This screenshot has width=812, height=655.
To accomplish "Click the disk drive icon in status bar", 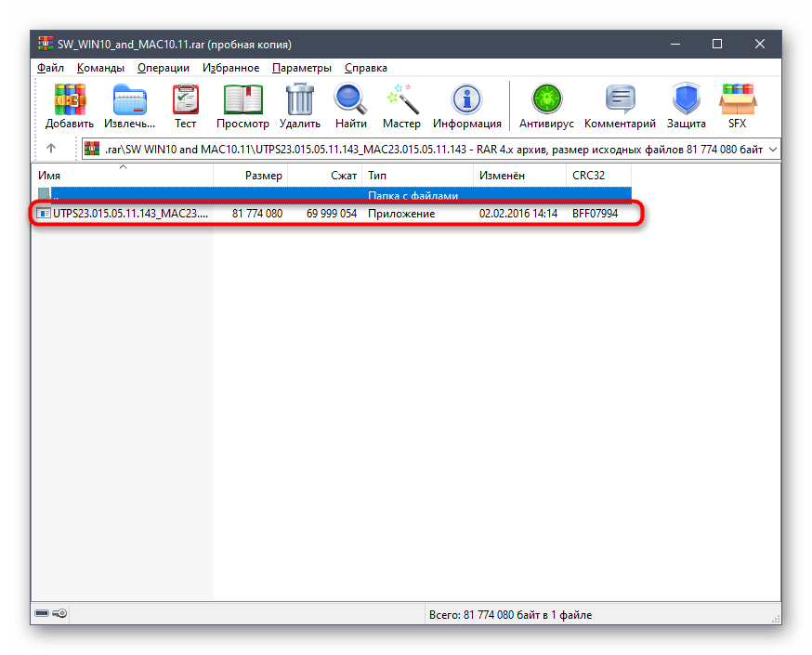I will tap(42, 613).
